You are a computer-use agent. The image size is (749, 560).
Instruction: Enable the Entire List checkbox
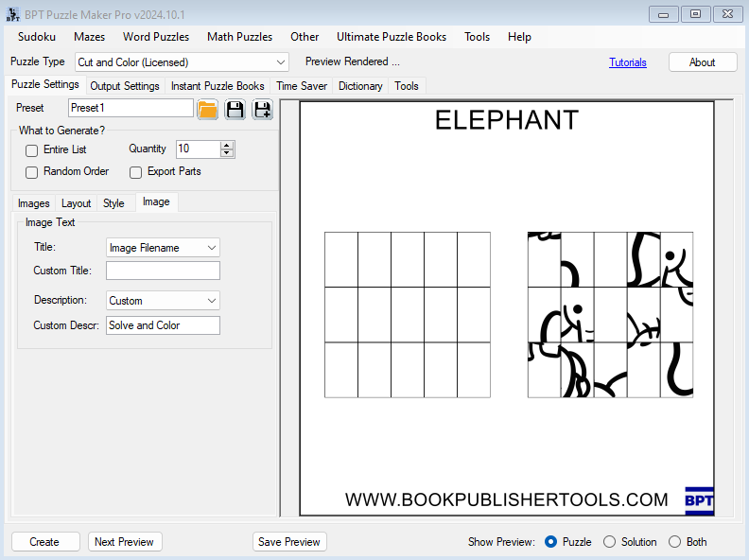32,150
